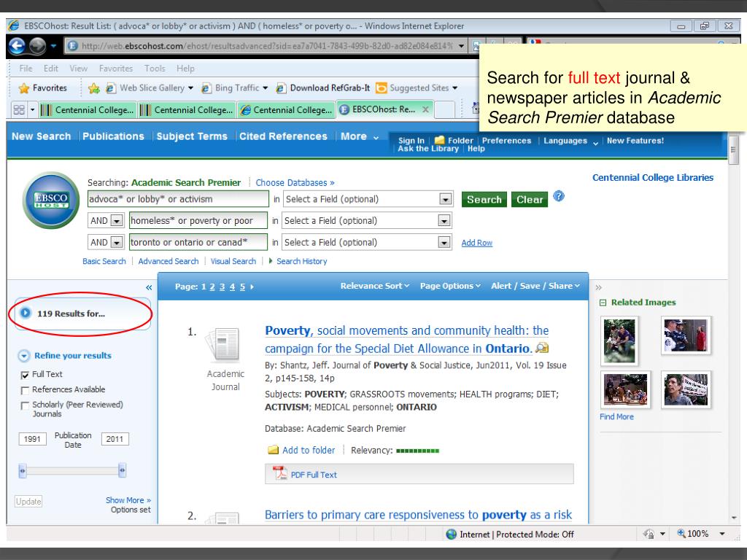The image size is (747, 560).
Task: Click Choose Databases link
Action: (x=295, y=183)
